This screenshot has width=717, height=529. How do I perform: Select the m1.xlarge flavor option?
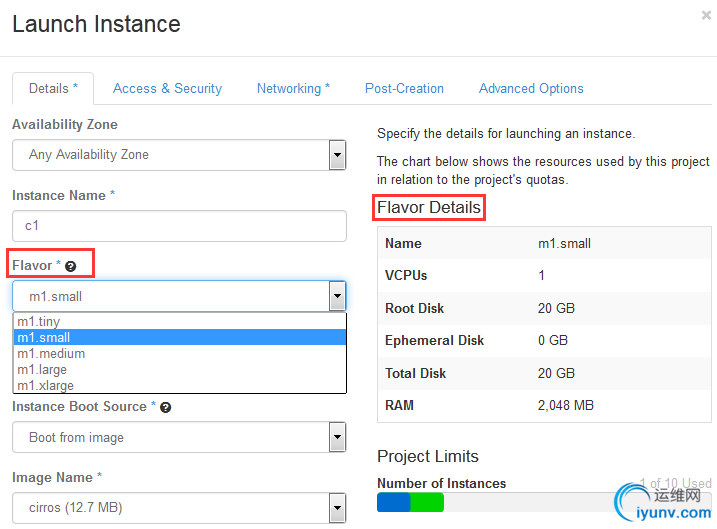pos(45,385)
